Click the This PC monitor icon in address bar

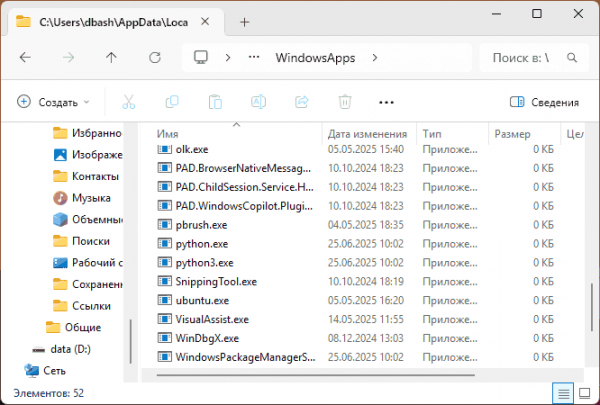(201, 57)
